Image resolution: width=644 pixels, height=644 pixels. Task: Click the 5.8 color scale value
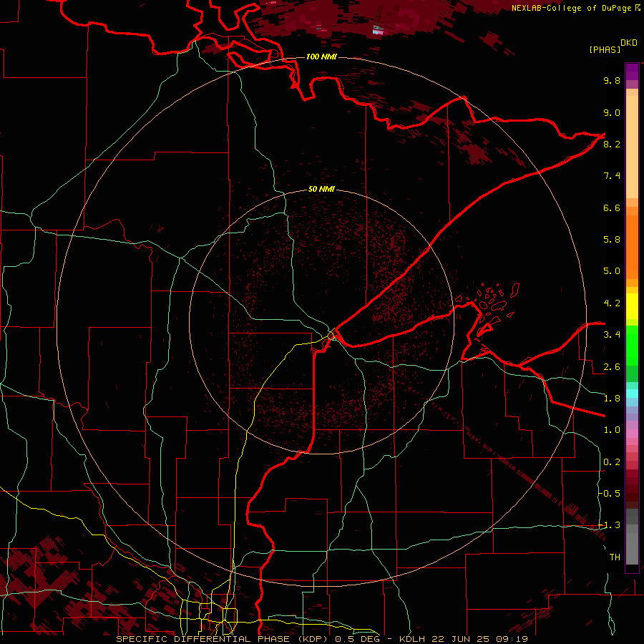612,240
